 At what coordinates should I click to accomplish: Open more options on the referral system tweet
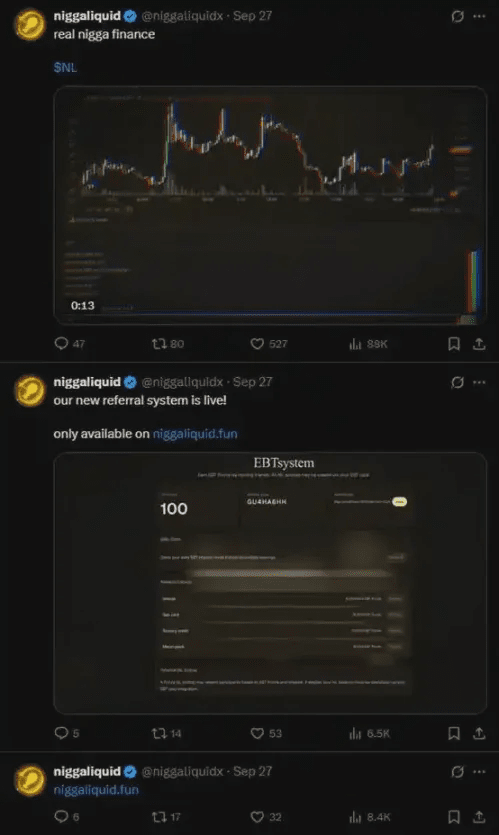(x=479, y=382)
